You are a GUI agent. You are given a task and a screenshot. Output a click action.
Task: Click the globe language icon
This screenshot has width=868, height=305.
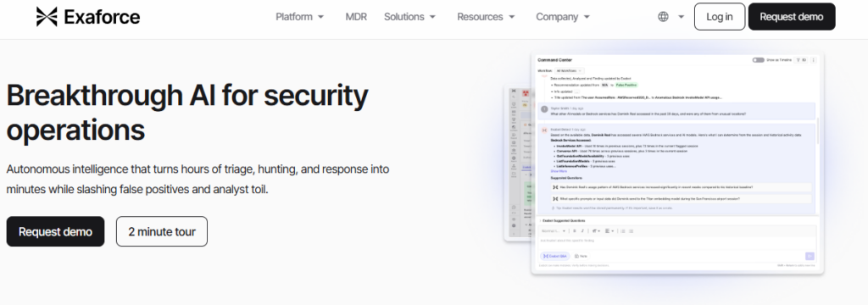pos(663,17)
